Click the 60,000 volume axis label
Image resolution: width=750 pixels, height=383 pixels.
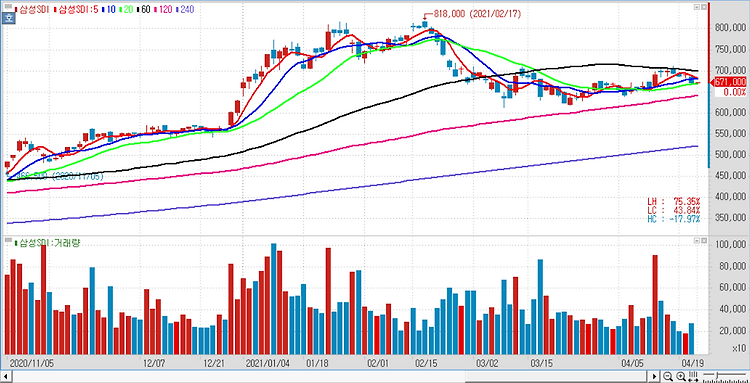pyautogui.click(x=732, y=288)
